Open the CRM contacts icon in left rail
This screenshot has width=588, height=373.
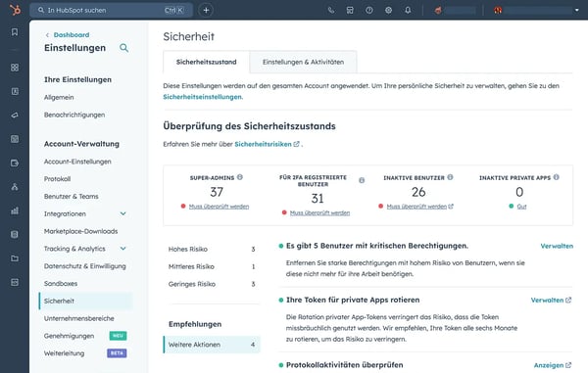pyautogui.click(x=15, y=91)
